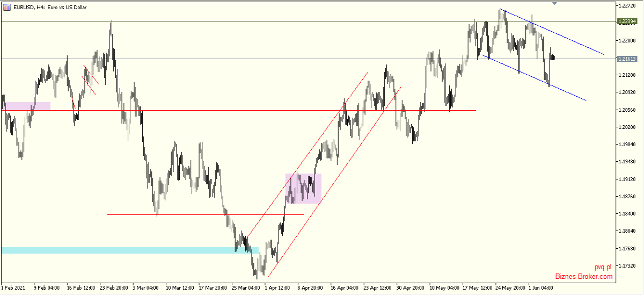This screenshot has height=295, width=644.
Task: Select the lower blue descending channel line
Action: [x=534, y=77]
